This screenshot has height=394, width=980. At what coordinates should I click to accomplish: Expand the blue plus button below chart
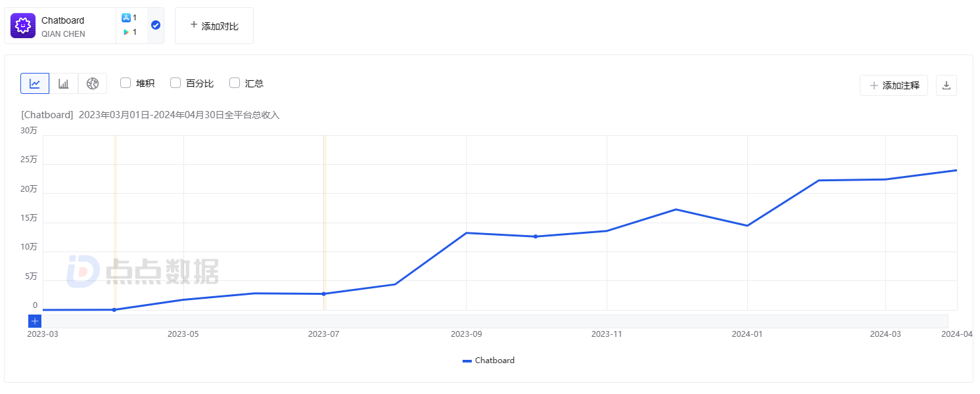tap(35, 321)
